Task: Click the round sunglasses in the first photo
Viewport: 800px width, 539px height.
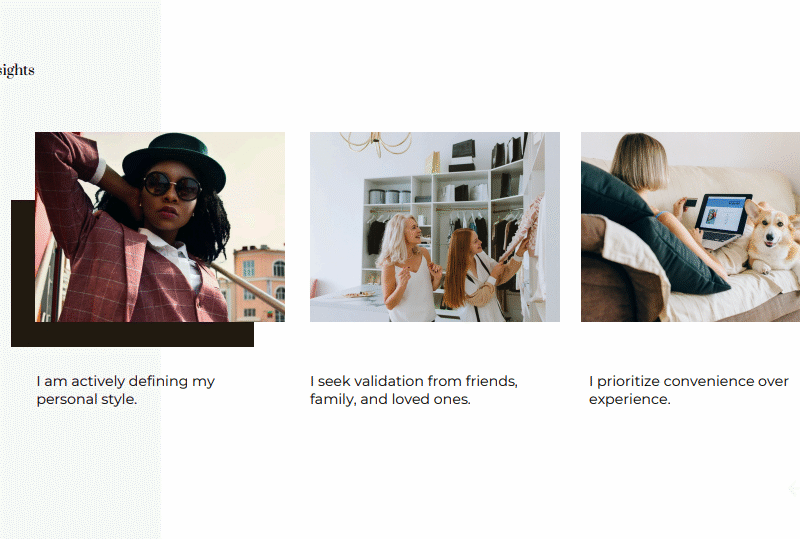Action: point(172,186)
